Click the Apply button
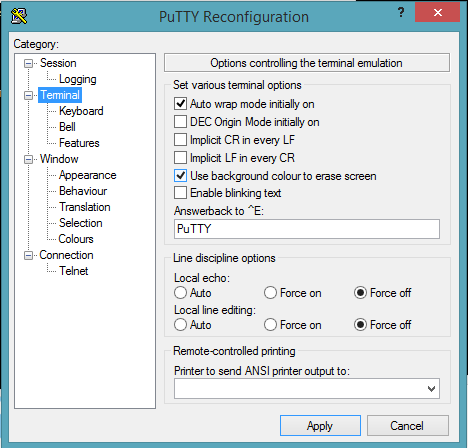The height and width of the screenshot is (448, 468). 320,425
